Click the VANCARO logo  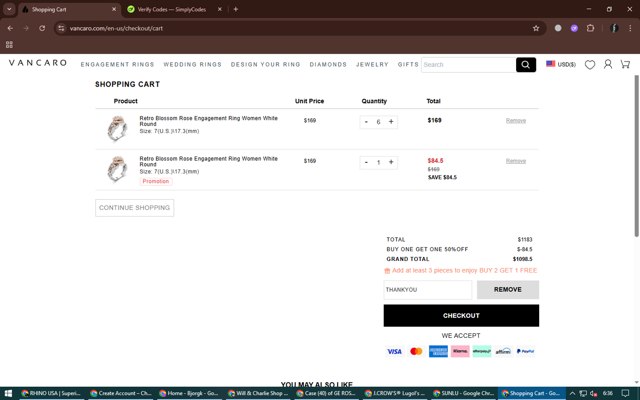(x=38, y=63)
